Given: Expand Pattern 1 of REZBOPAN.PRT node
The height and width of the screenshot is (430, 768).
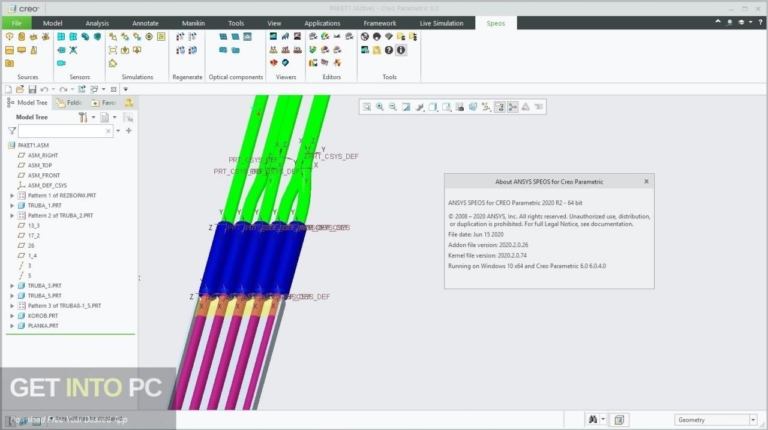Looking at the screenshot, I should 12,195.
